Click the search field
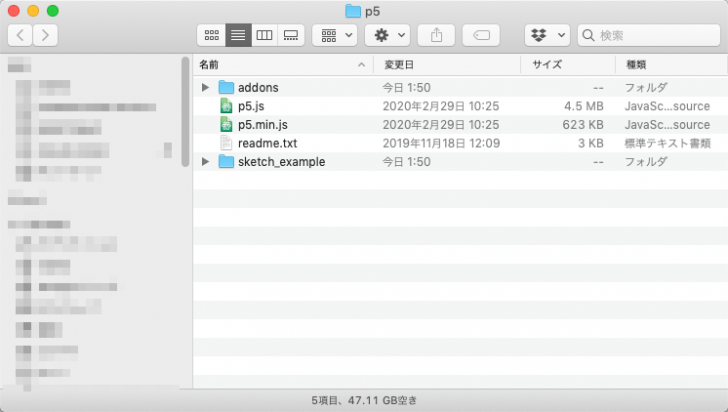Image resolution: width=728 pixels, height=412 pixels. click(x=652, y=35)
